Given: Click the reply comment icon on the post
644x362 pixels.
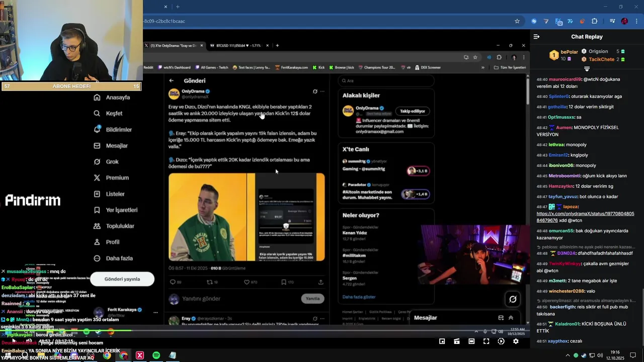Looking at the screenshot, I should (x=173, y=282).
